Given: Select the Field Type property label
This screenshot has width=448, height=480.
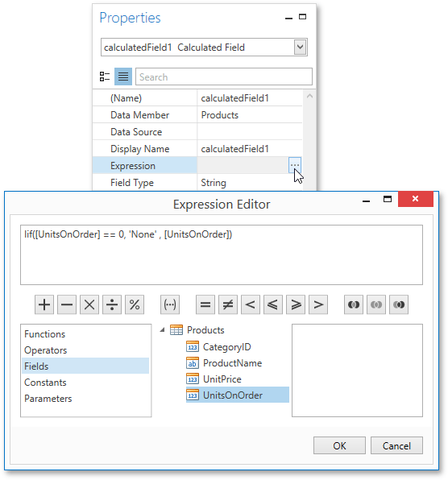Looking at the screenshot, I should tap(132, 183).
